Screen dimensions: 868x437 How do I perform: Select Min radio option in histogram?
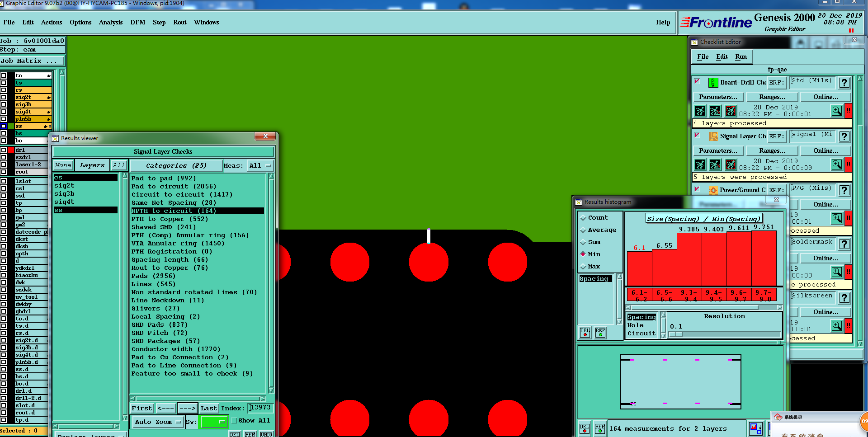click(x=583, y=254)
